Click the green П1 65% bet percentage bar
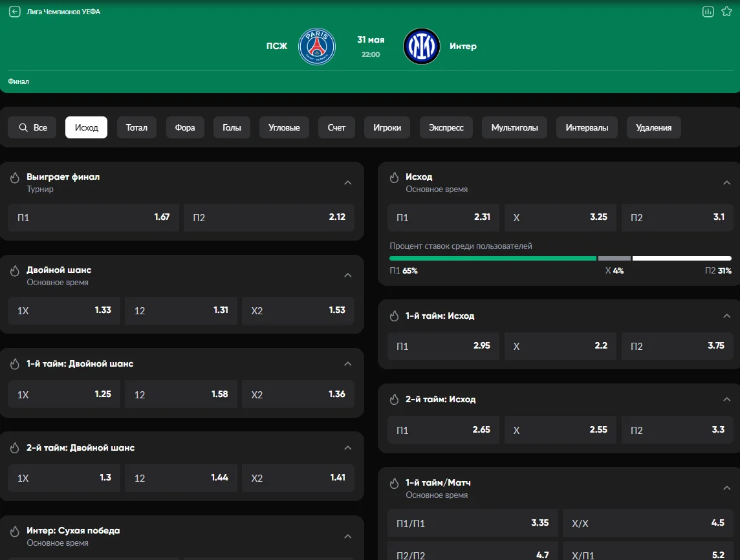 (492, 258)
